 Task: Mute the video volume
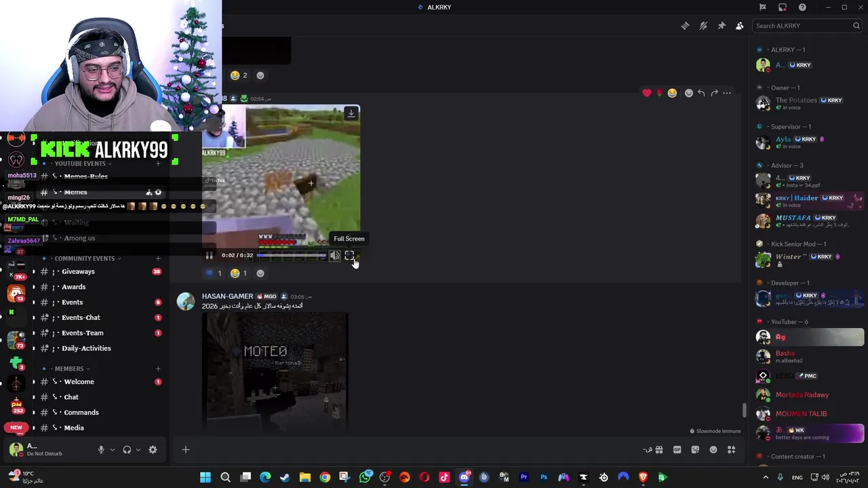point(335,256)
